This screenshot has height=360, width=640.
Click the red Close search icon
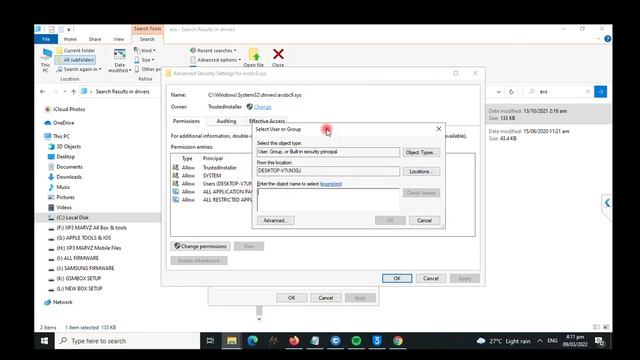click(x=278, y=57)
